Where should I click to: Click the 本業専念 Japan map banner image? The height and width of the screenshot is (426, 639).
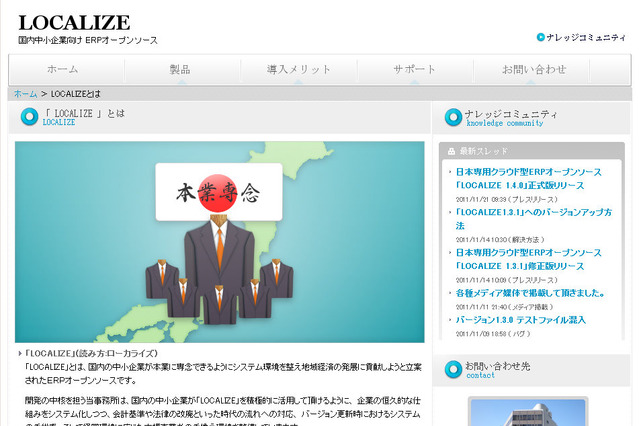pos(220,242)
